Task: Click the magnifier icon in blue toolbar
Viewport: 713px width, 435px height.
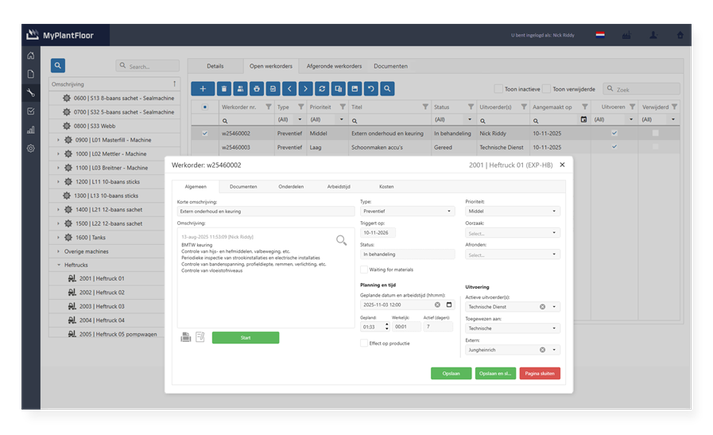Action: [x=387, y=89]
